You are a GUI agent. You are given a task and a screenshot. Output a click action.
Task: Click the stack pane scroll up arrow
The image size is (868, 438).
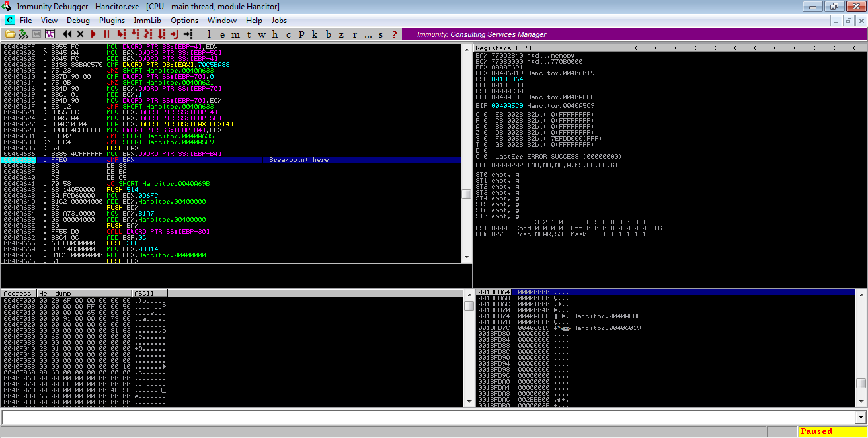pyautogui.click(x=861, y=294)
